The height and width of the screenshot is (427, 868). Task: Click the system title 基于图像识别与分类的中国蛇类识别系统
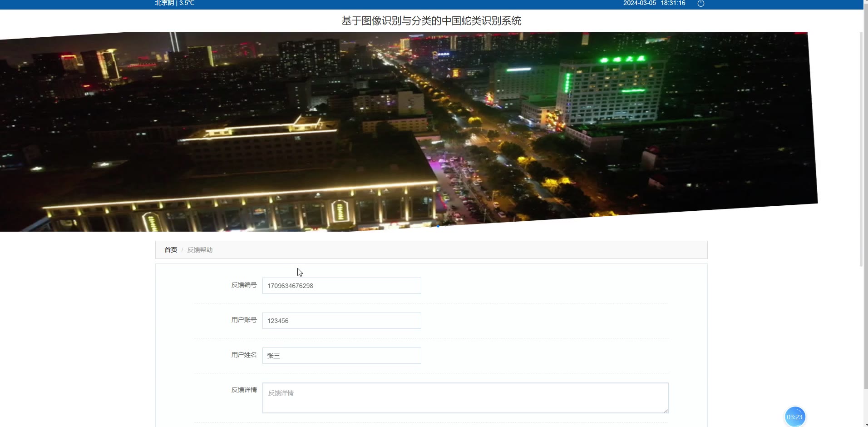point(431,21)
